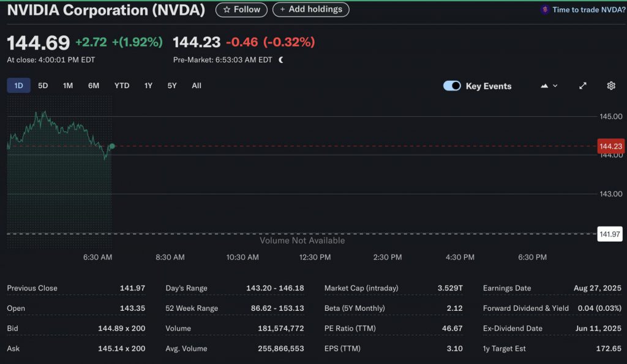Click the Beta (5Y Monthly) label

[355, 308]
